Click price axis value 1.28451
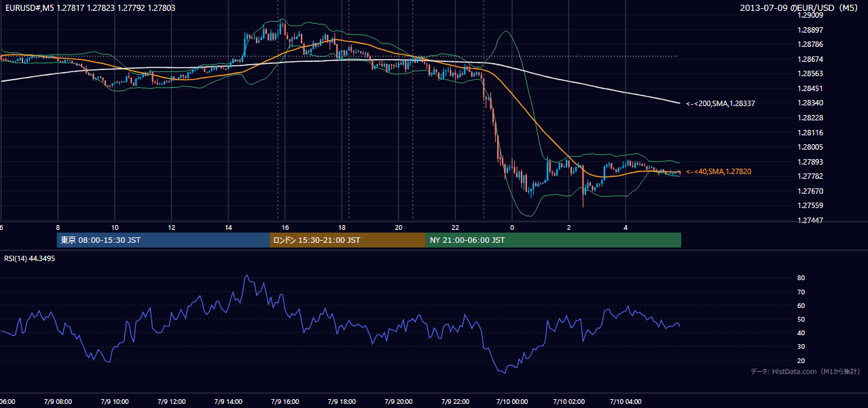The width and height of the screenshot is (868, 408). [x=810, y=88]
